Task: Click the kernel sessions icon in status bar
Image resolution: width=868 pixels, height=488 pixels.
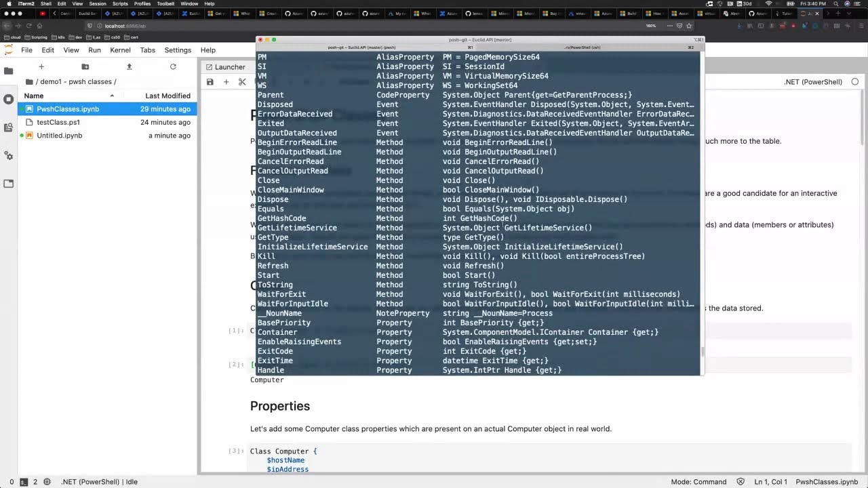Action: [x=47, y=482]
